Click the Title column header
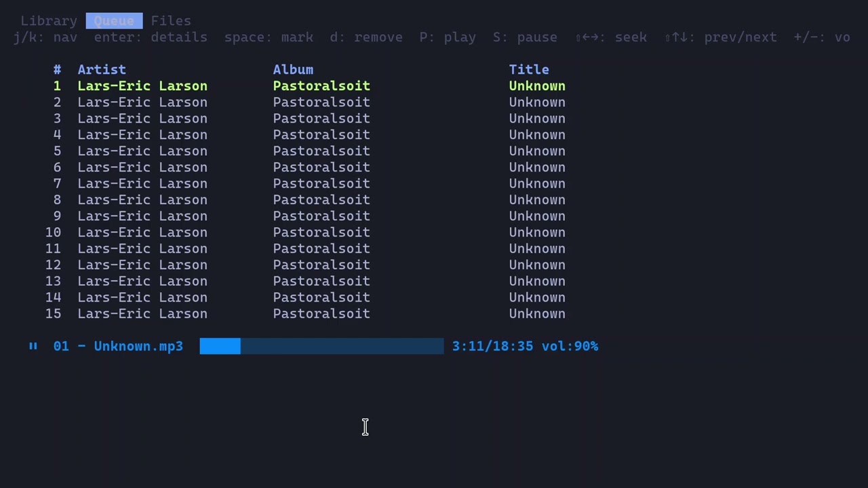The width and height of the screenshot is (868, 488). click(529, 70)
